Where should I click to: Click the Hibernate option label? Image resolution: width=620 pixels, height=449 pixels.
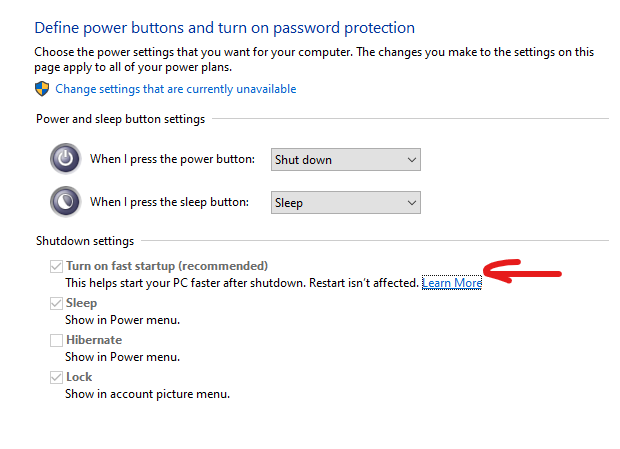(94, 340)
